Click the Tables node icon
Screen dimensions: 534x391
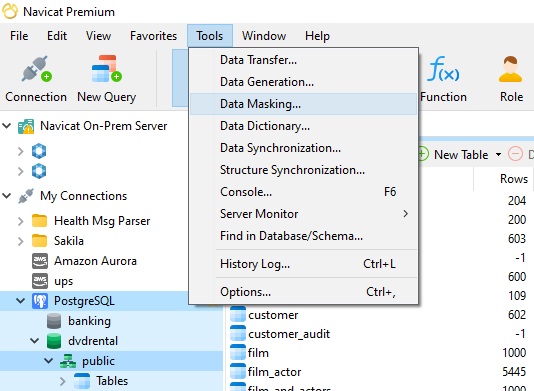click(x=82, y=381)
